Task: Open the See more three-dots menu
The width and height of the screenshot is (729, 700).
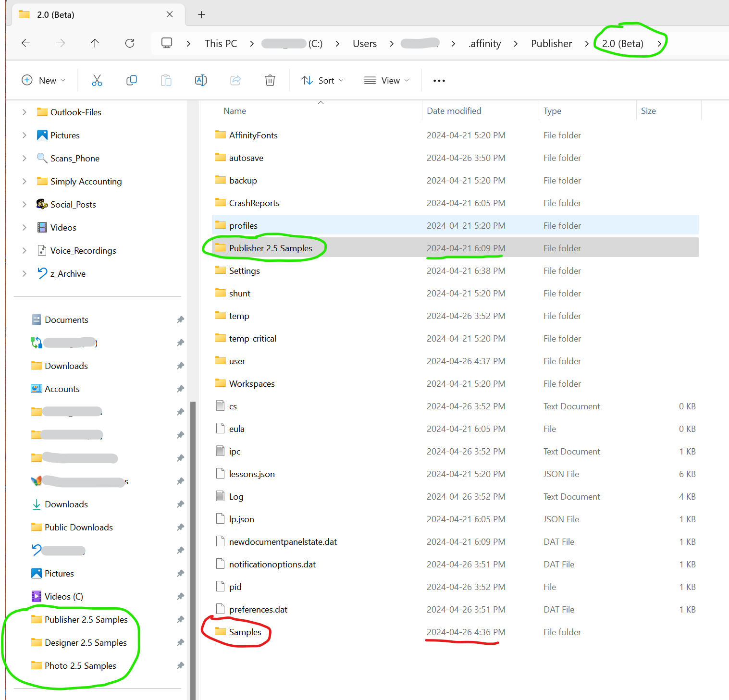Action: click(439, 80)
